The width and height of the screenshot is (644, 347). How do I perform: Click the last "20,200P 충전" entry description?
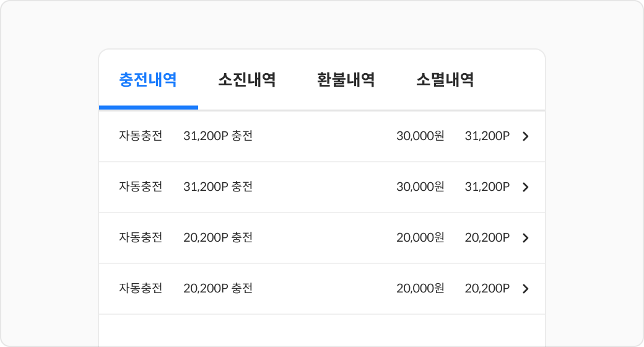pos(218,289)
